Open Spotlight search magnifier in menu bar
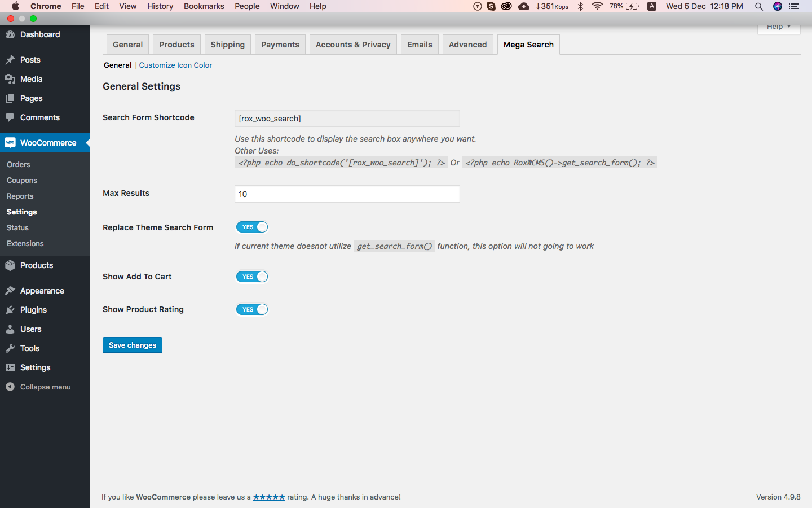The image size is (812, 508). pos(759,6)
